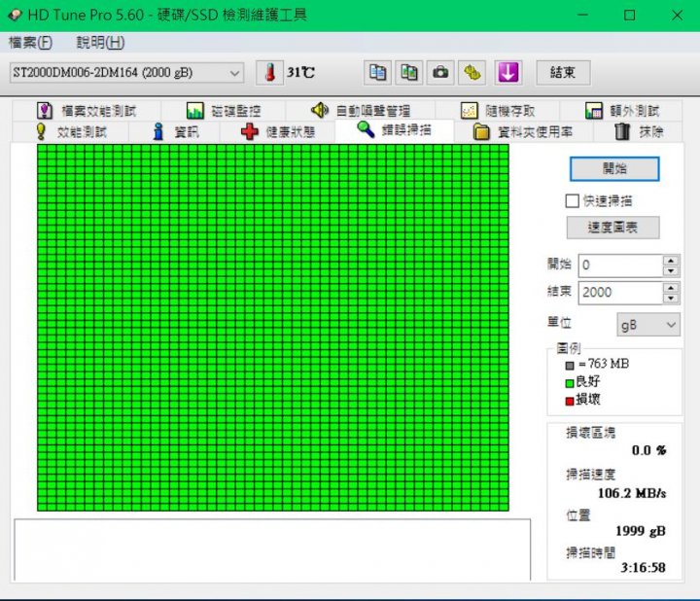
Task: Open options via the gold gears icon
Action: [x=472, y=72]
